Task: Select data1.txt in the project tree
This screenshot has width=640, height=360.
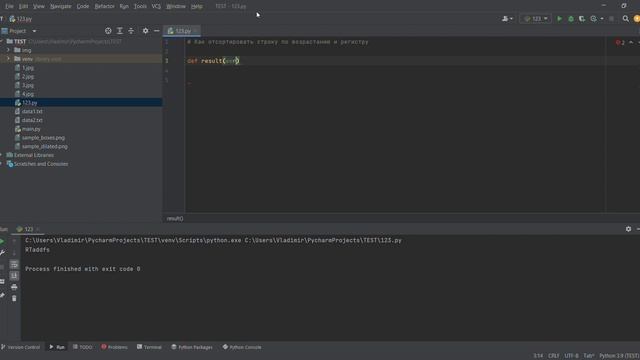Action: (32, 111)
